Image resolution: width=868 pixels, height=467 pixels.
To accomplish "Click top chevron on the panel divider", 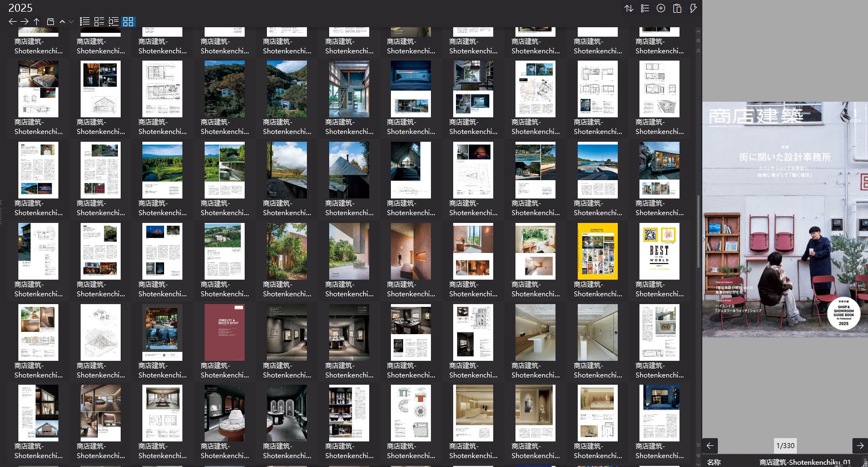I will (698, 32).
